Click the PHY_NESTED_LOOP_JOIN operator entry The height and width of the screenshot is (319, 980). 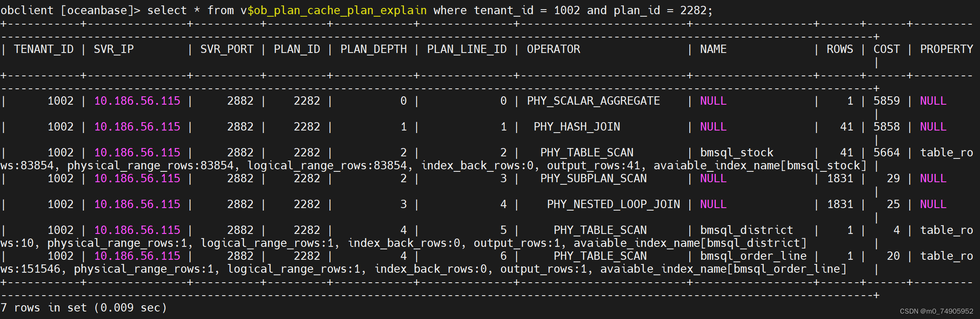[613, 204]
